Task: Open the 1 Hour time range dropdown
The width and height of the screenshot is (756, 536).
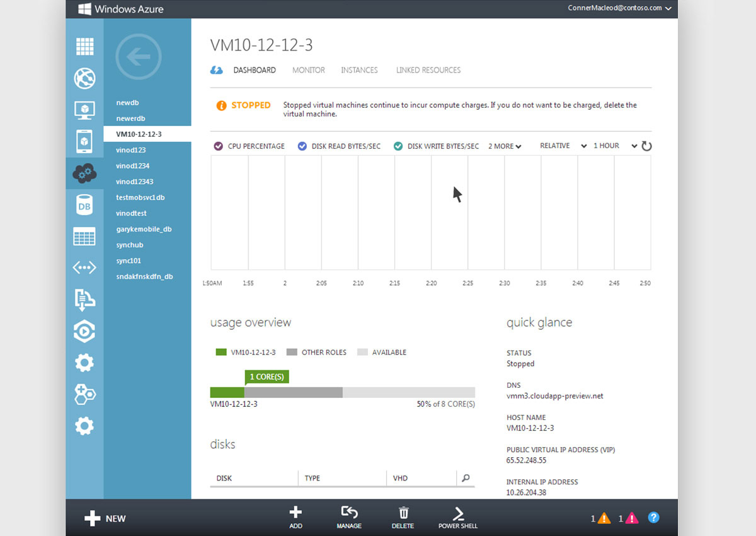Action: (616, 146)
